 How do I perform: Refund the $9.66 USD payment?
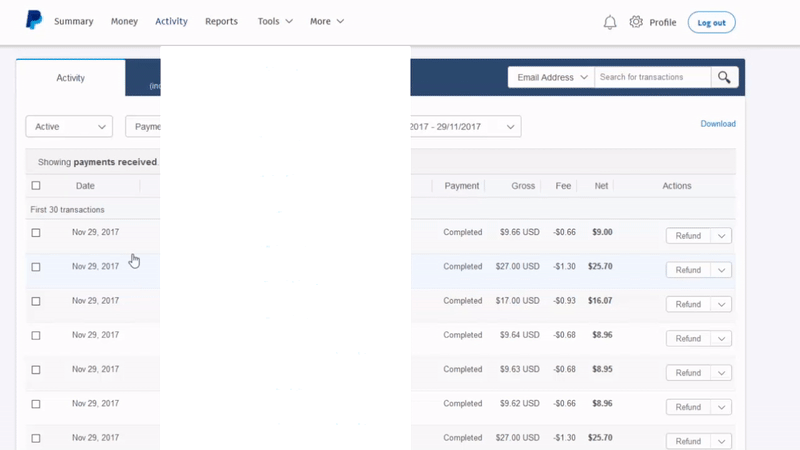pyautogui.click(x=688, y=236)
